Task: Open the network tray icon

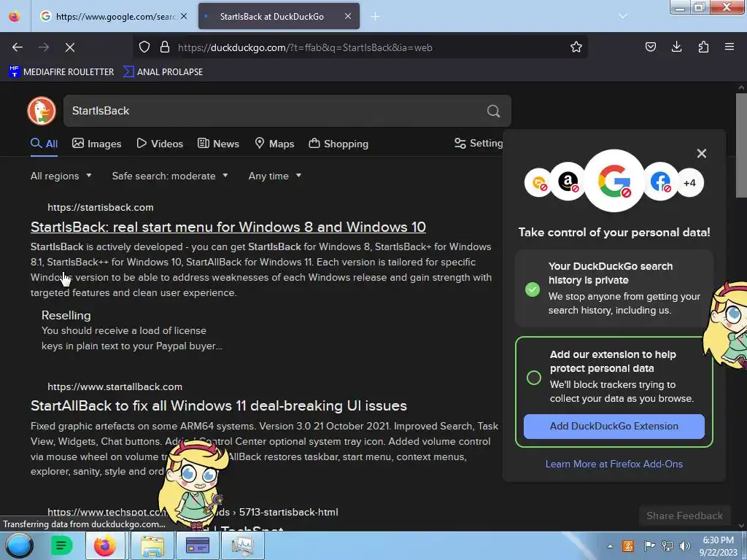Action: 667,546
